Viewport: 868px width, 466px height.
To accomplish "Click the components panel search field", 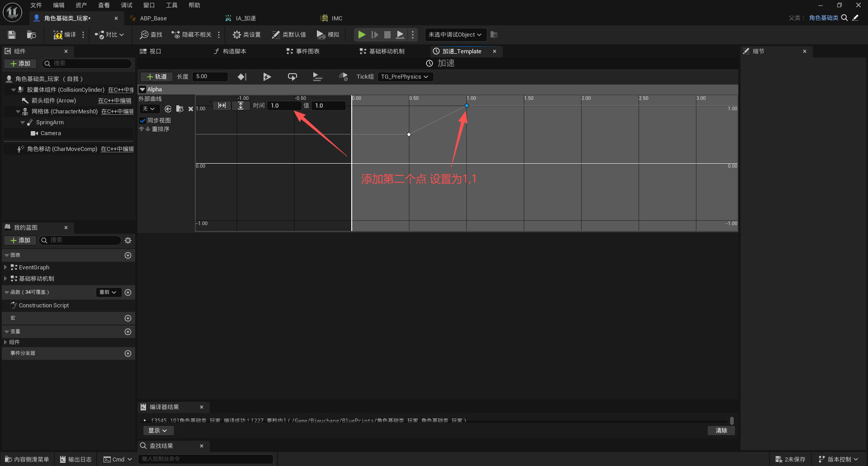I will (87, 64).
